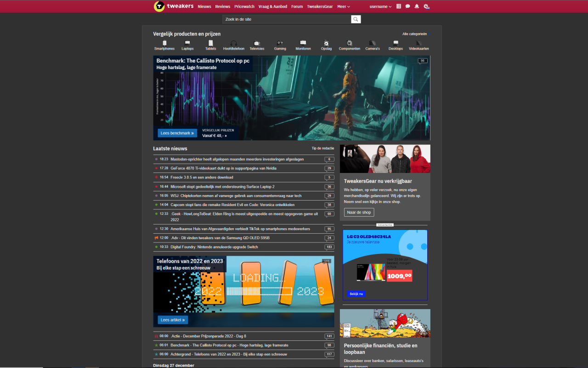
Task: Open comments bubble 95 for TikTok article
Action: tap(329, 229)
